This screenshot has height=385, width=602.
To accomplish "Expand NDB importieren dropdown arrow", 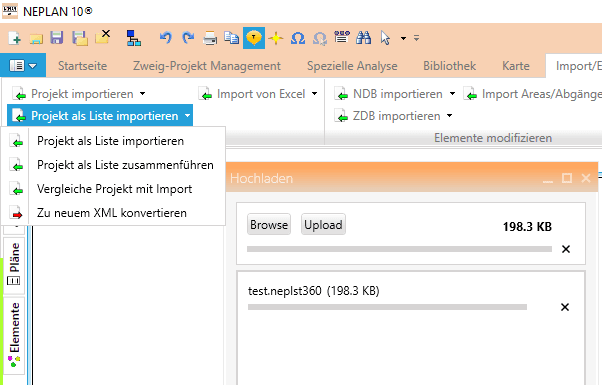I will click(x=452, y=94).
